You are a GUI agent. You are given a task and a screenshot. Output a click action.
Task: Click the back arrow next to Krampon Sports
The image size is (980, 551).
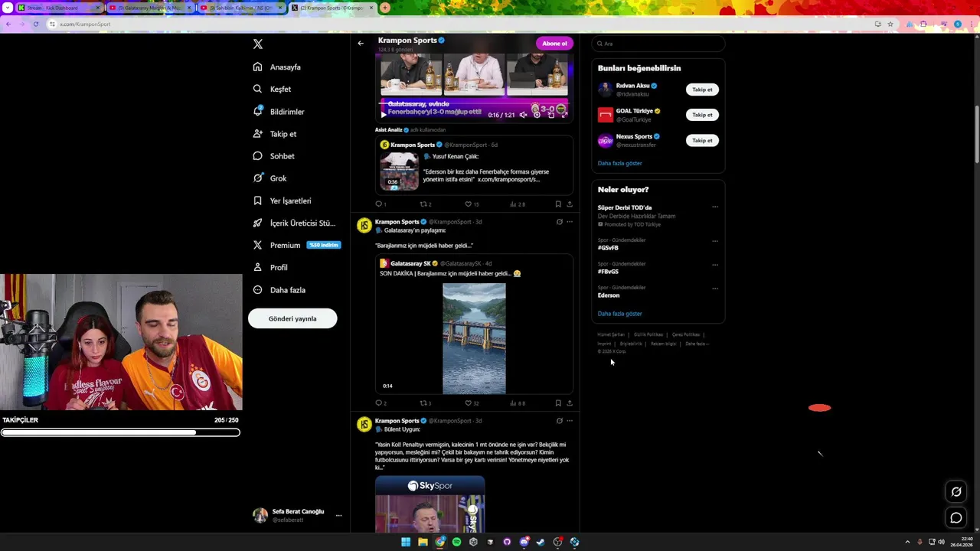pos(361,44)
